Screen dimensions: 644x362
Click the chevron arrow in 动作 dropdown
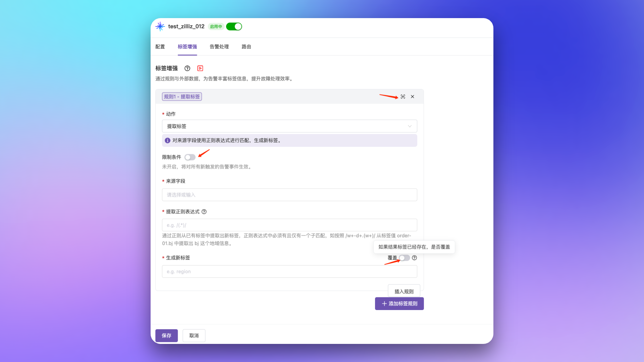[x=410, y=126]
